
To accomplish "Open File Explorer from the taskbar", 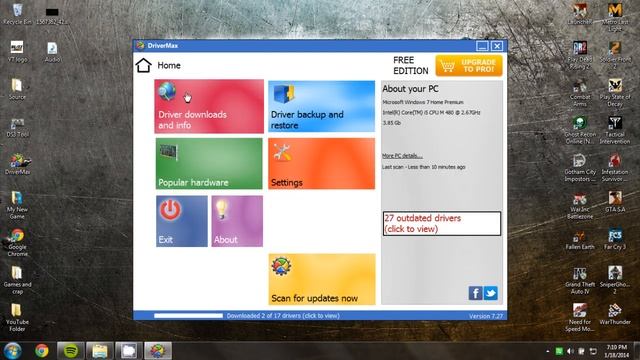I will (x=100, y=351).
